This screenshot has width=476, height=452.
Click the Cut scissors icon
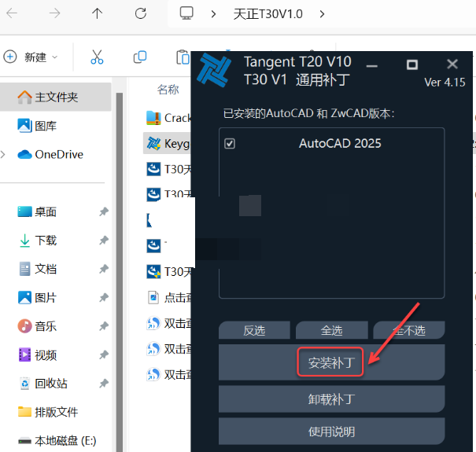pos(97,57)
